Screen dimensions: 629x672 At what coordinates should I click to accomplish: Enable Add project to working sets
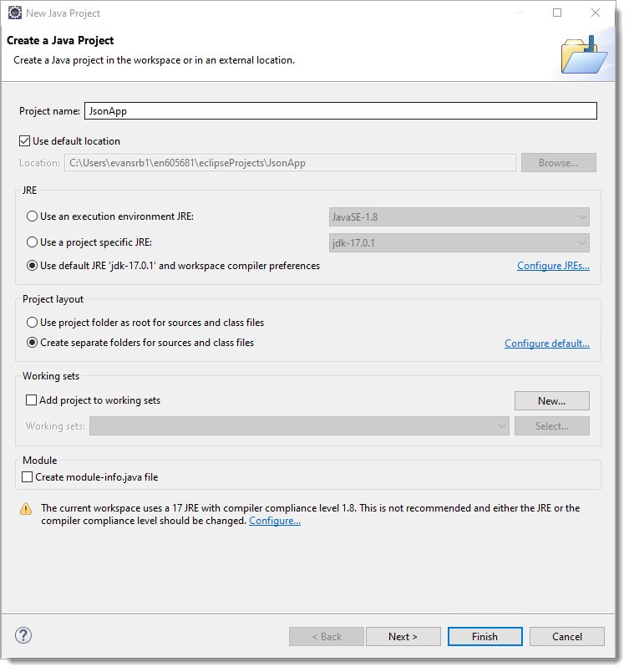pyautogui.click(x=31, y=400)
